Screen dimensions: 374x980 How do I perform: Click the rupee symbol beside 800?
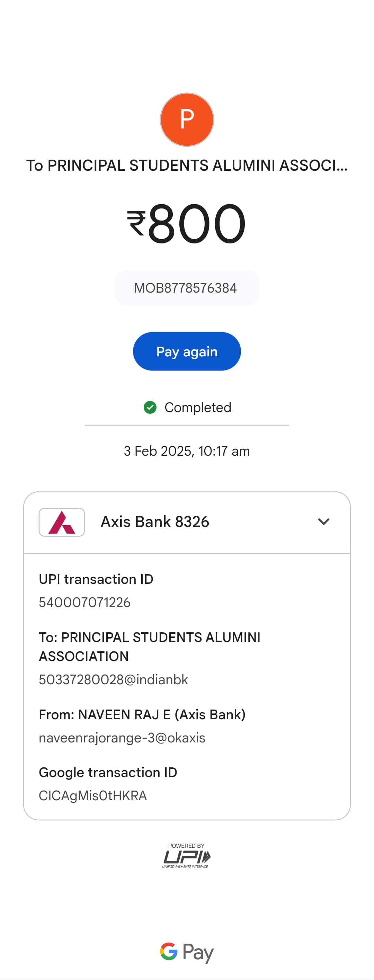pos(136,223)
